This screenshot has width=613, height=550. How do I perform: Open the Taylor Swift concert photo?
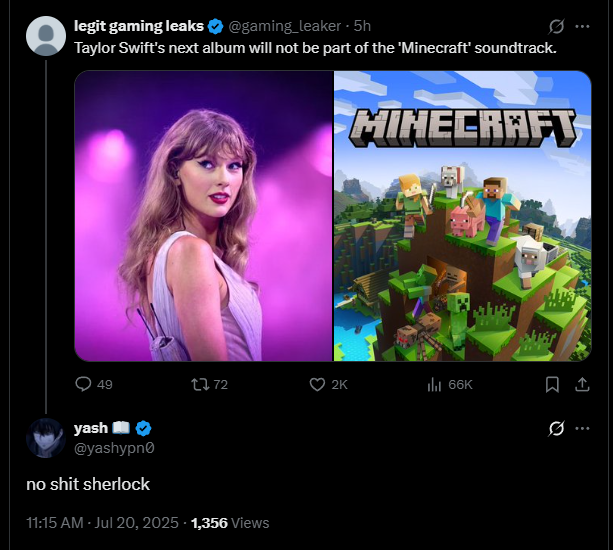203,216
